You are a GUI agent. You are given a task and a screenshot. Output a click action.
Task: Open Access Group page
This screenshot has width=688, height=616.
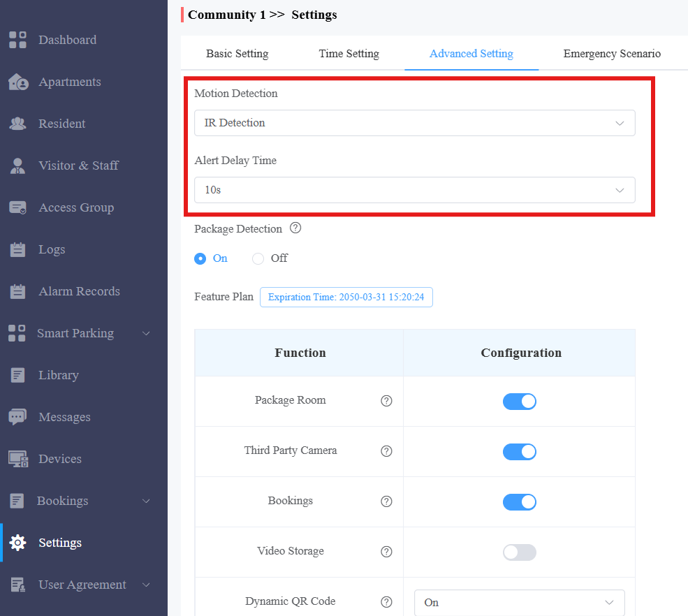pos(76,207)
